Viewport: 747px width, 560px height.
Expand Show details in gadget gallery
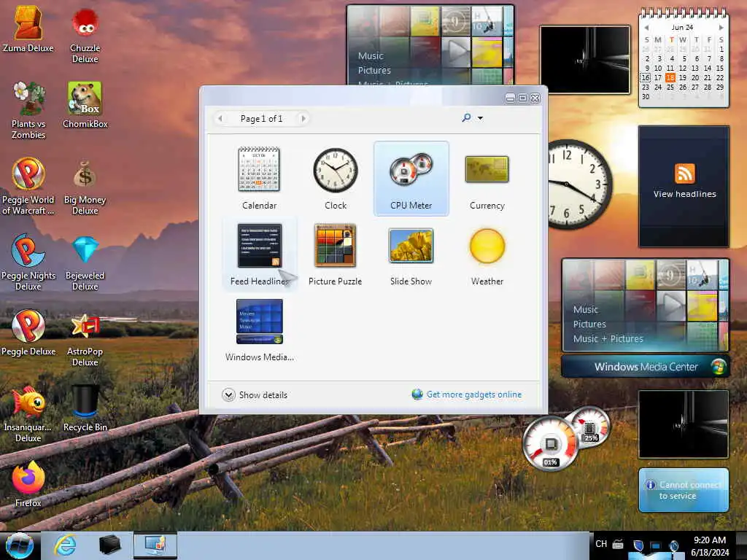point(255,394)
